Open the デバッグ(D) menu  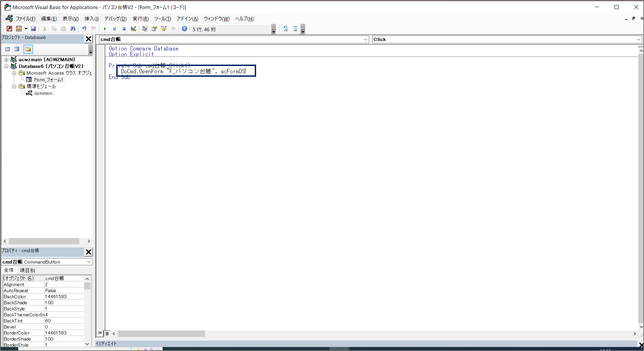pos(115,19)
